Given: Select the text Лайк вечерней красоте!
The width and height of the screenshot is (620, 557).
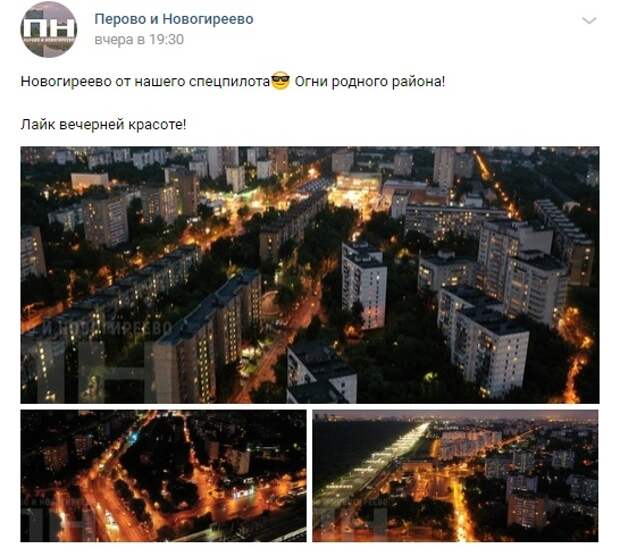Looking at the screenshot, I should coord(103,125).
